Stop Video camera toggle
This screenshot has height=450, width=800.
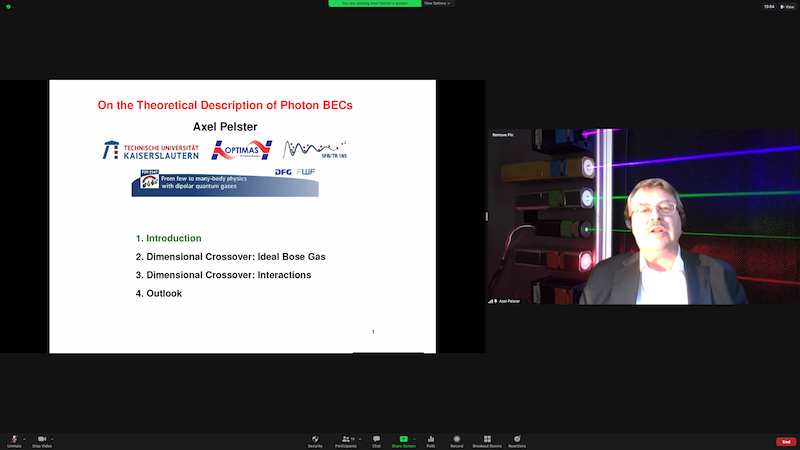[42, 440]
